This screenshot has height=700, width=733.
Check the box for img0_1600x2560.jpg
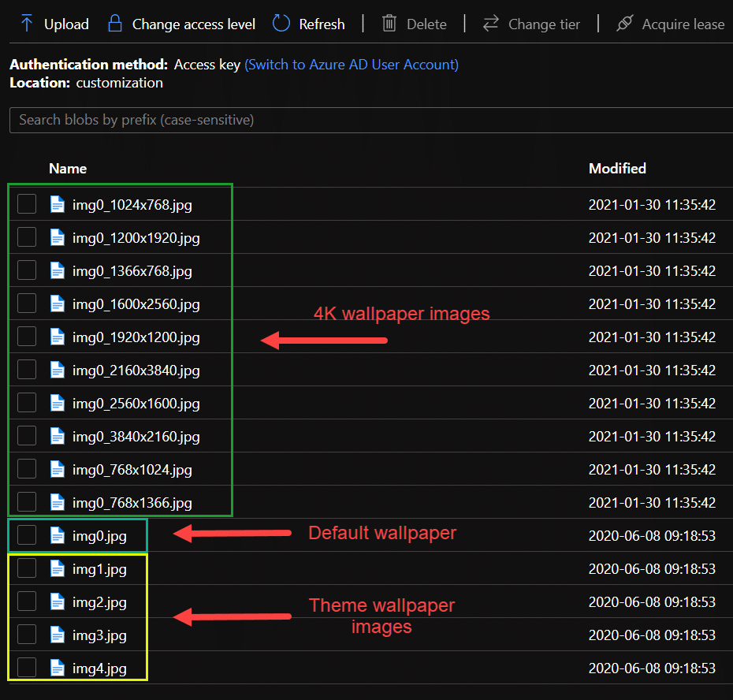pyautogui.click(x=27, y=303)
